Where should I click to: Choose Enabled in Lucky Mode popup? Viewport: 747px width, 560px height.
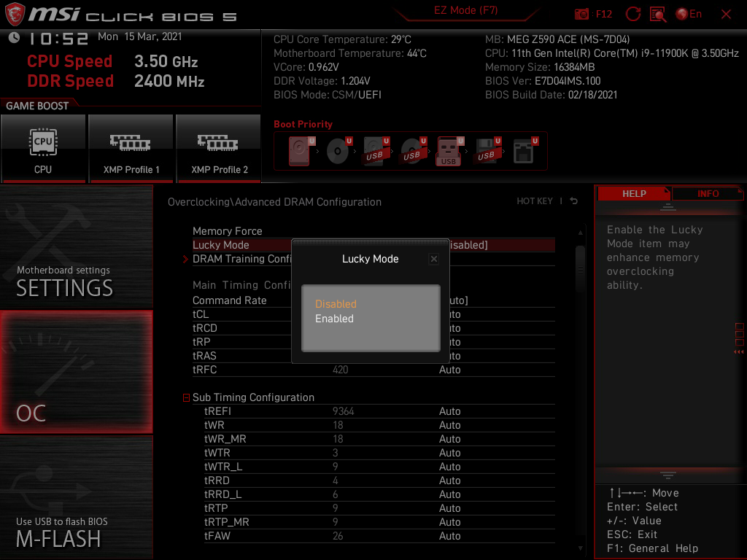point(334,319)
